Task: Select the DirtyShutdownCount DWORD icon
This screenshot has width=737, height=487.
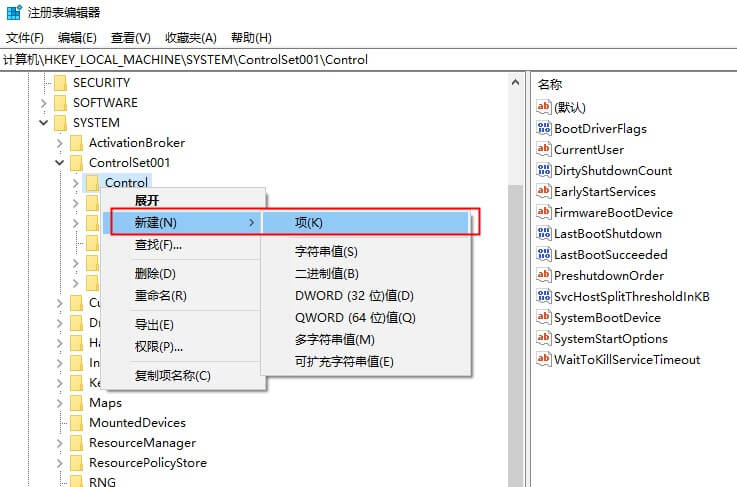Action: pyautogui.click(x=544, y=171)
